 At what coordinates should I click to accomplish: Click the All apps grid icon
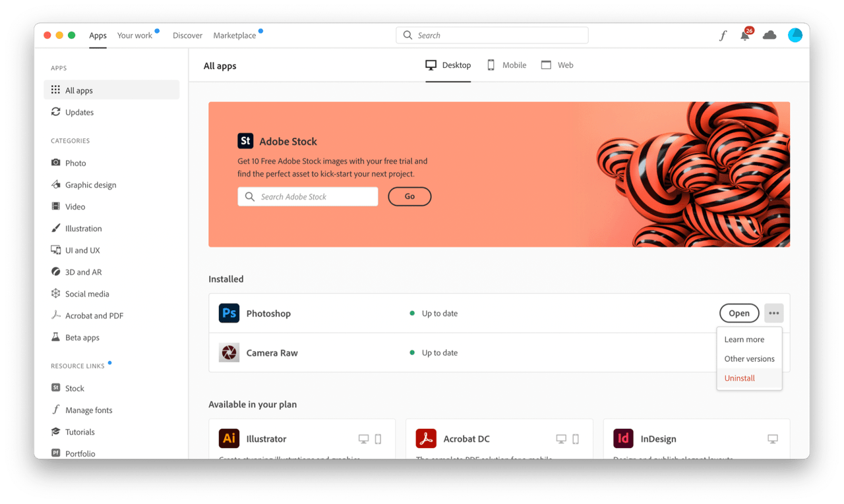click(x=55, y=90)
